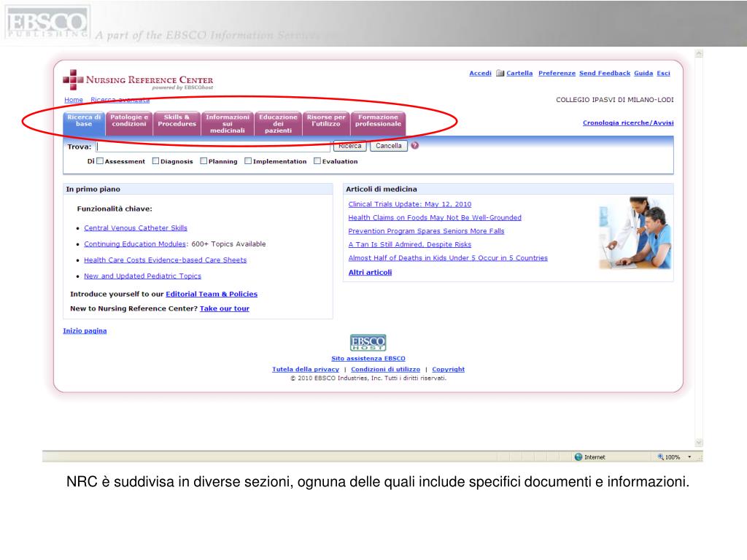Tick the Diagnosis checkbox
This screenshot has width=747, height=560.
point(155,161)
